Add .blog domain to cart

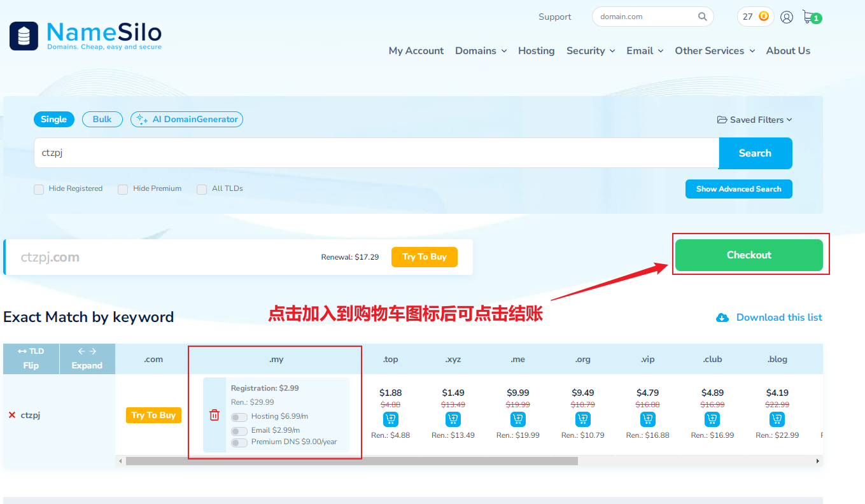pyautogui.click(x=777, y=419)
